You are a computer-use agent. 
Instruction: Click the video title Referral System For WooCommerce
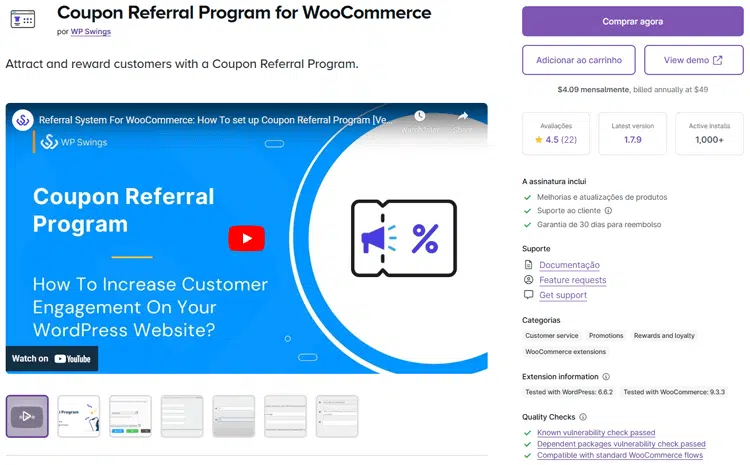(x=216, y=120)
